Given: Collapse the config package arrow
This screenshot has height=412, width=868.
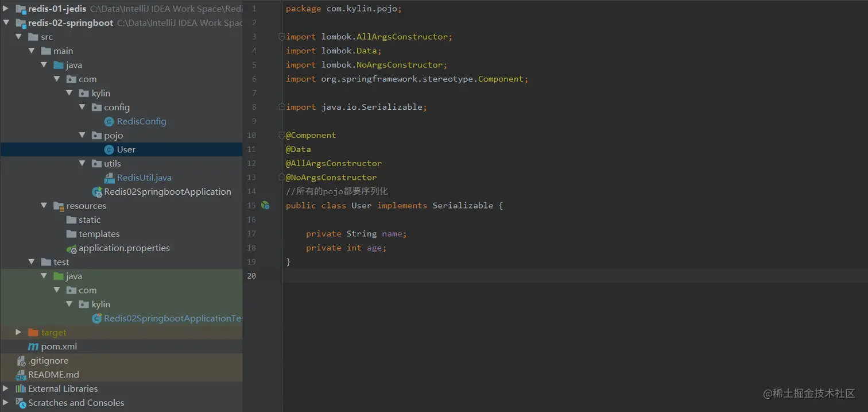Looking at the screenshot, I should (x=82, y=107).
